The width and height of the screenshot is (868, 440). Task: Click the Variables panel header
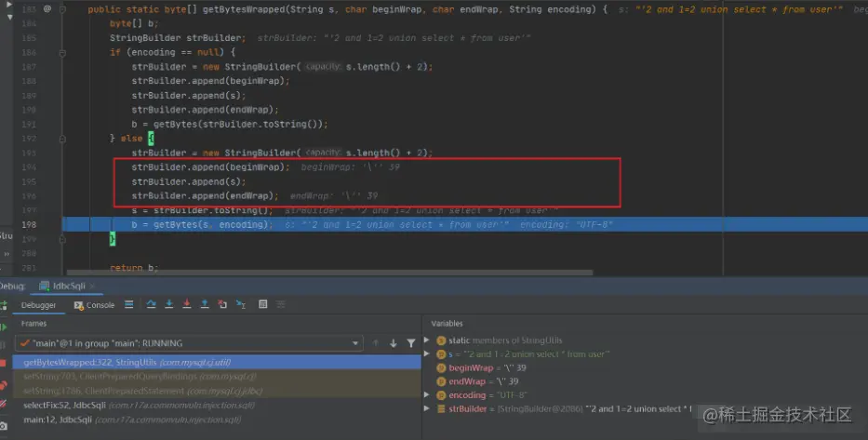[447, 323]
